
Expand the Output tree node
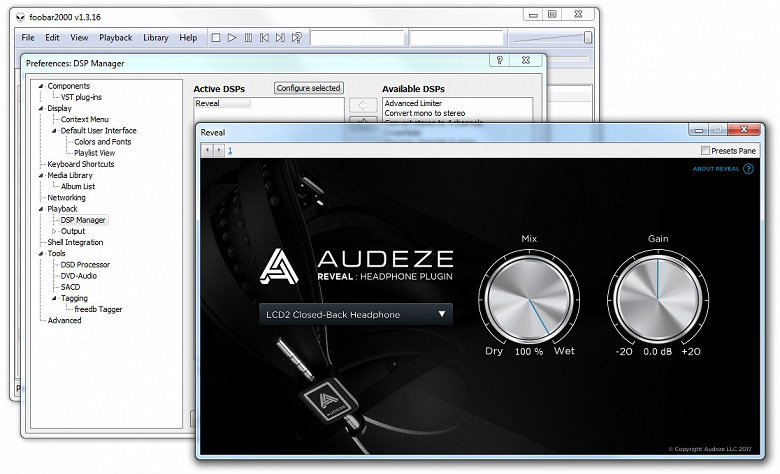point(54,231)
